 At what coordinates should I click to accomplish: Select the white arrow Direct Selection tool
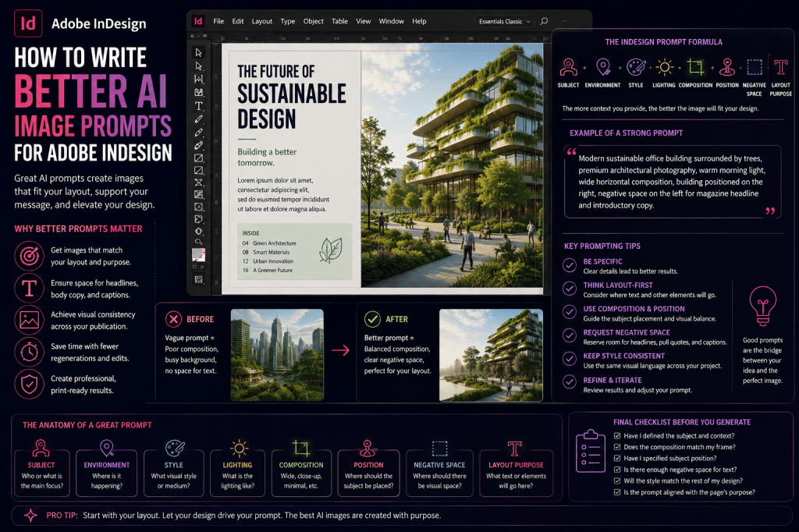199,66
